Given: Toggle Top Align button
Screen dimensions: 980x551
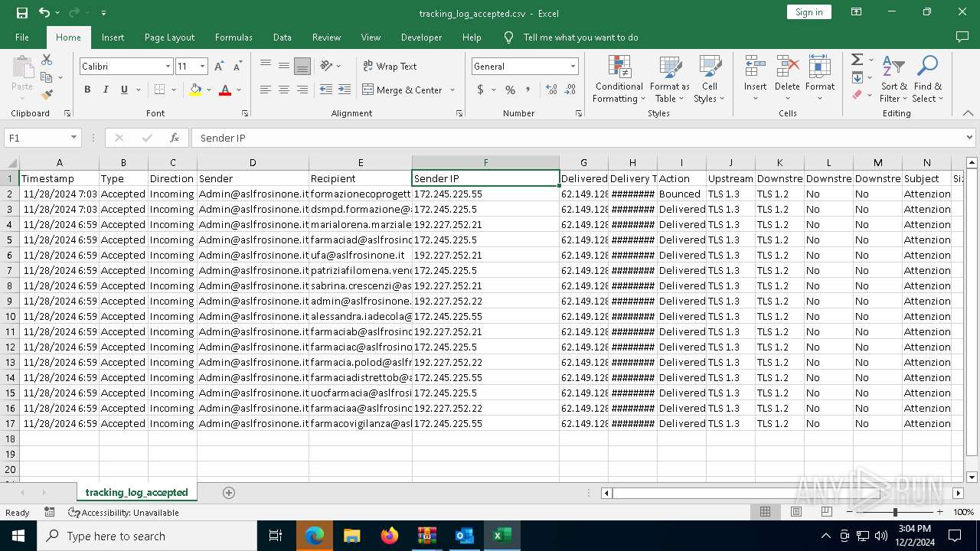Looking at the screenshot, I should coord(266,66).
